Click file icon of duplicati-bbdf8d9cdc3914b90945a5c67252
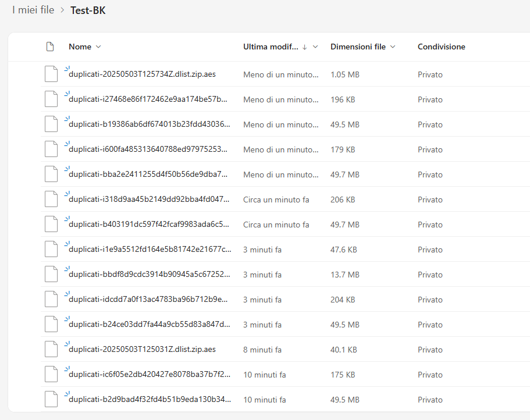Screen dimensions: 530x420 pyautogui.click(x=51, y=275)
